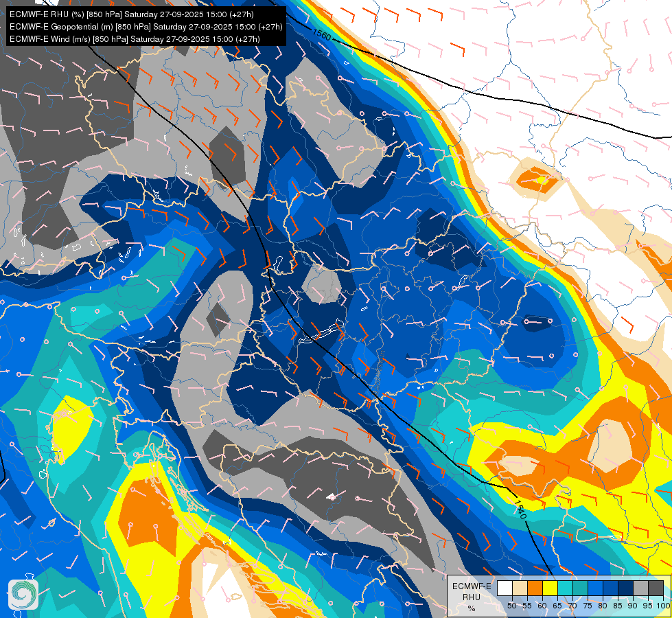Screen dimensions: 672x618
Task: Click the legend tick value 55
Action: pyautogui.click(x=527, y=606)
